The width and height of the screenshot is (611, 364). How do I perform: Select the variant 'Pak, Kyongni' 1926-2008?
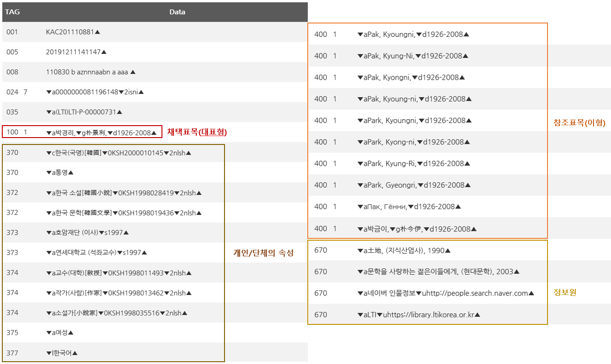[x=411, y=77]
